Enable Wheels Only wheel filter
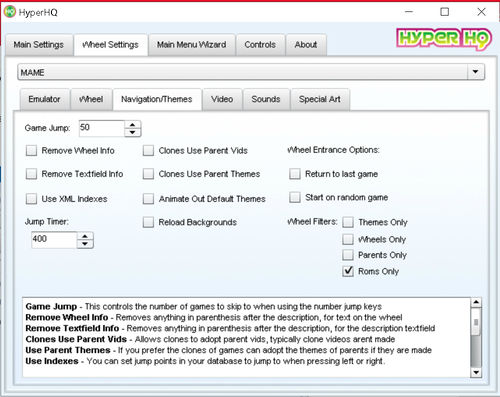 click(348, 239)
